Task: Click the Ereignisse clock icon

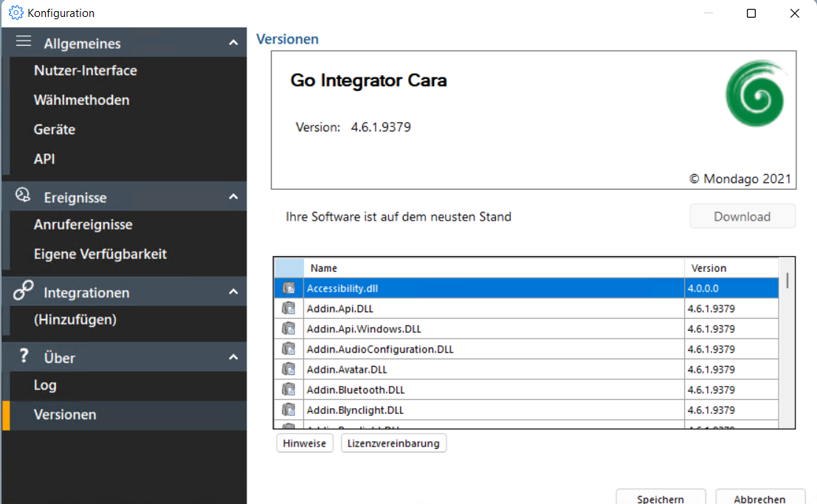Action: tap(23, 195)
